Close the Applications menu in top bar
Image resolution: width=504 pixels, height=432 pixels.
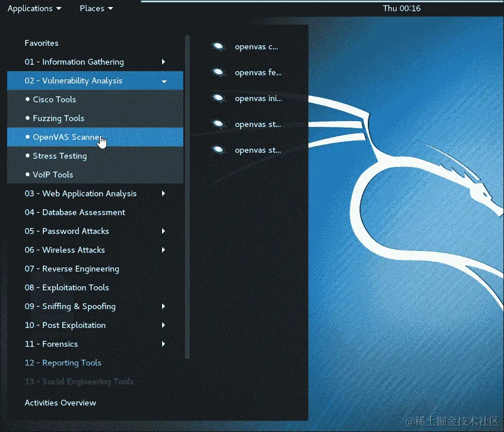pos(35,8)
